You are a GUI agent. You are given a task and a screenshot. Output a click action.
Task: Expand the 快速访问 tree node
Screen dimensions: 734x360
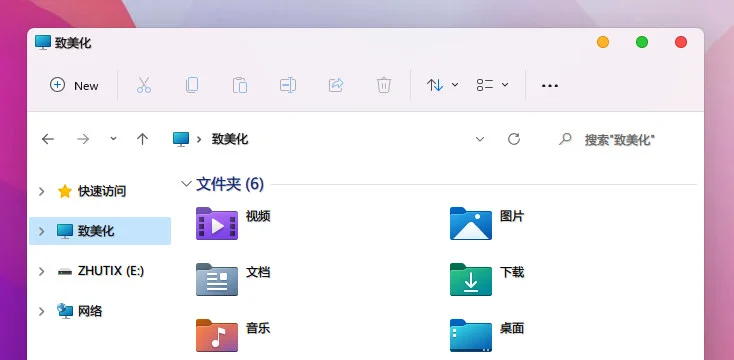click(41, 191)
